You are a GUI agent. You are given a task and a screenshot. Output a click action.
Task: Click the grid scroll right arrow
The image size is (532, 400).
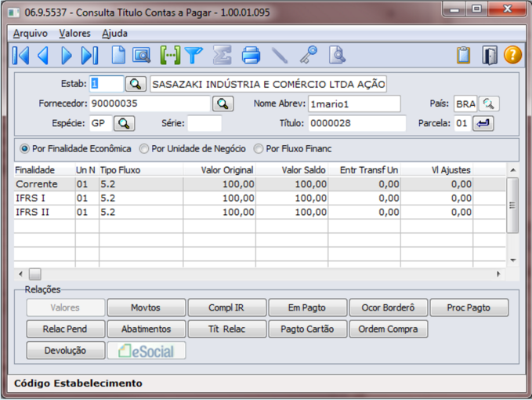(498, 274)
